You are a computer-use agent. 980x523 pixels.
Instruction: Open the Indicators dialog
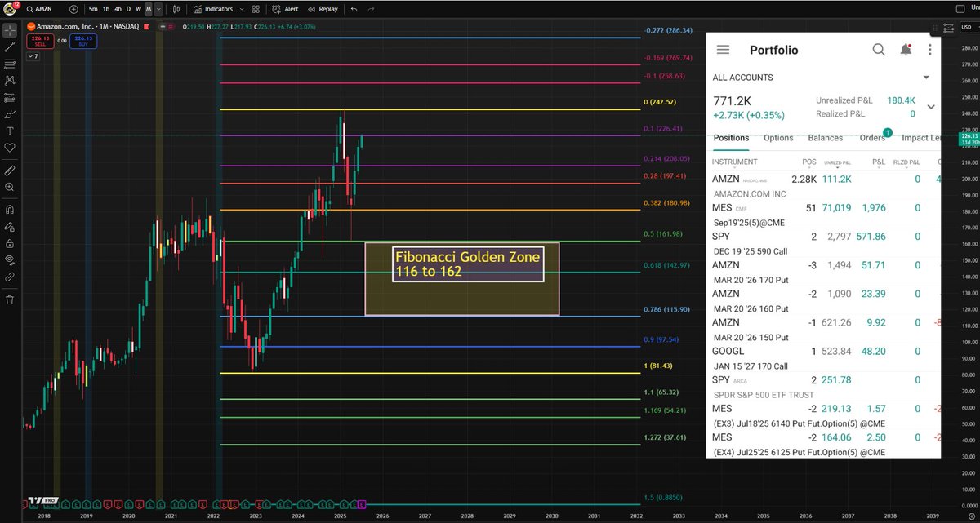click(x=214, y=9)
